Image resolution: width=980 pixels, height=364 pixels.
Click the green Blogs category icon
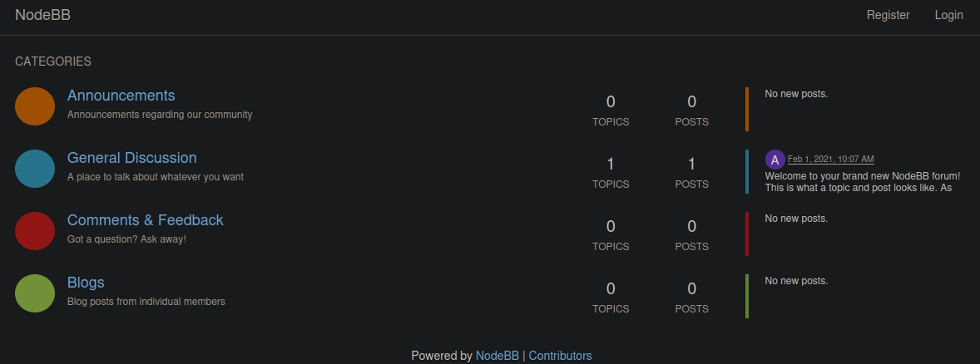click(35, 293)
